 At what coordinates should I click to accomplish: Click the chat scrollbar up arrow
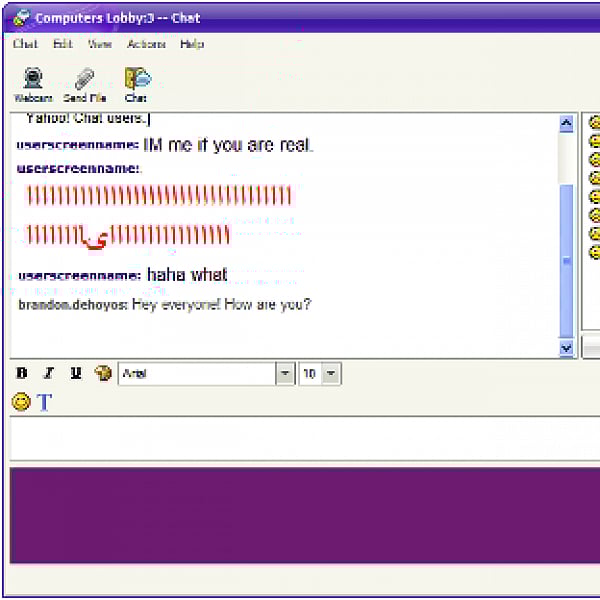click(566, 124)
